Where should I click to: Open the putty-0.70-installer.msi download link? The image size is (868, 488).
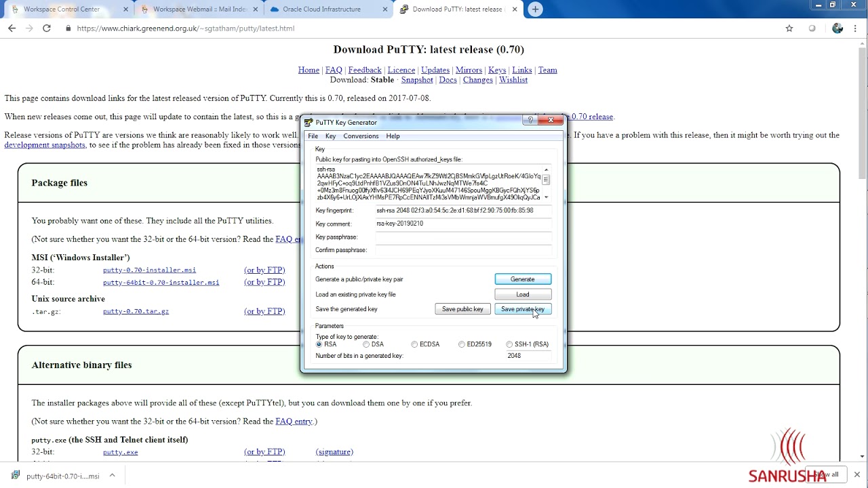pyautogui.click(x=149, y=270)
